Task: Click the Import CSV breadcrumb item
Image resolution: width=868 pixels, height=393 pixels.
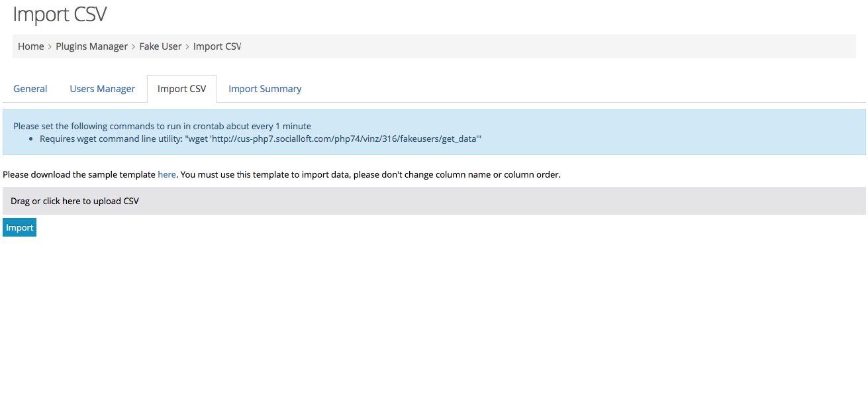Action: [217, 46]
